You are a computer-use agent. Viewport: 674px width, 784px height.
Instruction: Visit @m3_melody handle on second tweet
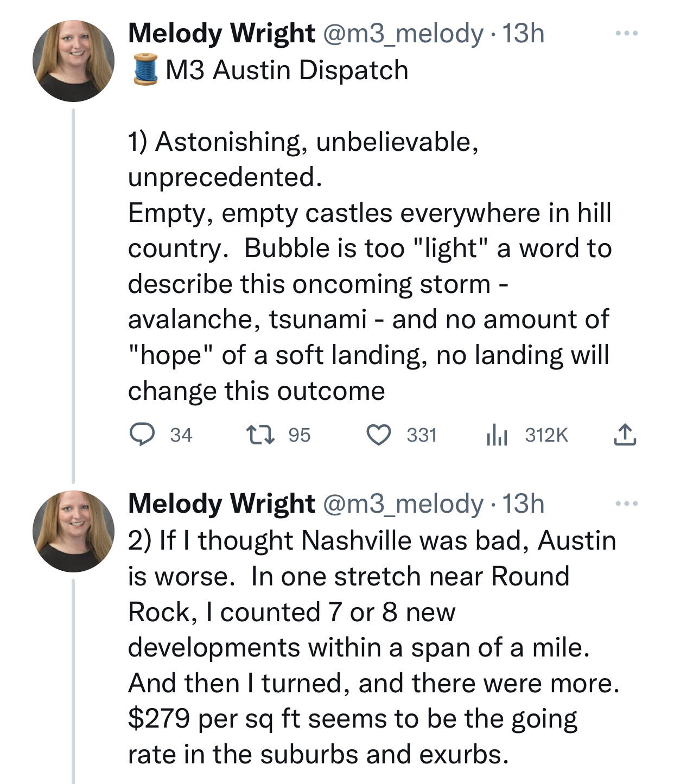coord(403,504)
